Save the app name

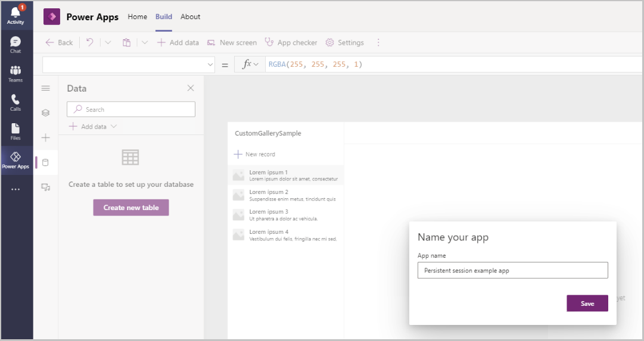[x=587, y=304]
